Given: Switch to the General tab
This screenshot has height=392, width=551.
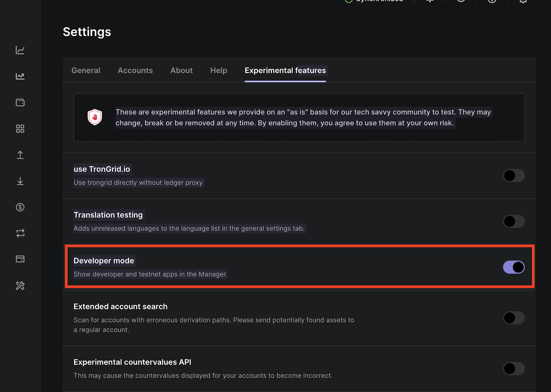Looking at the screenshot, I should point(85,70).
